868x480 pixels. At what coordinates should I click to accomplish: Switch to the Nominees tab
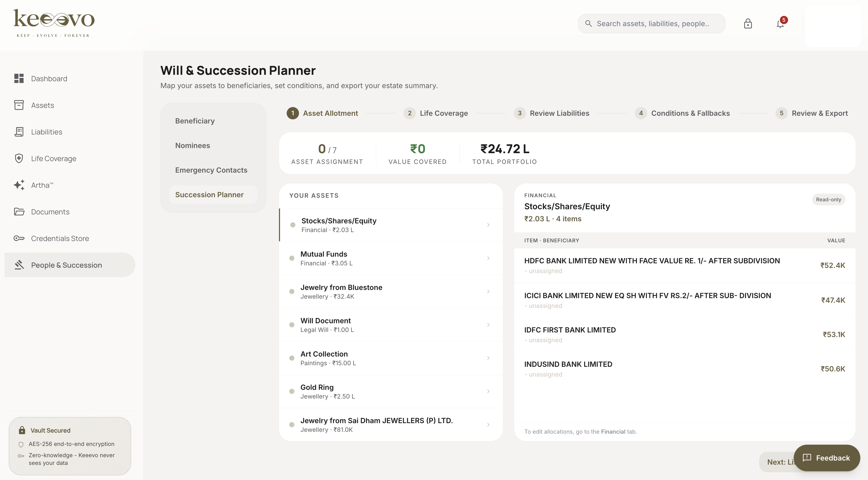[213, 145]
